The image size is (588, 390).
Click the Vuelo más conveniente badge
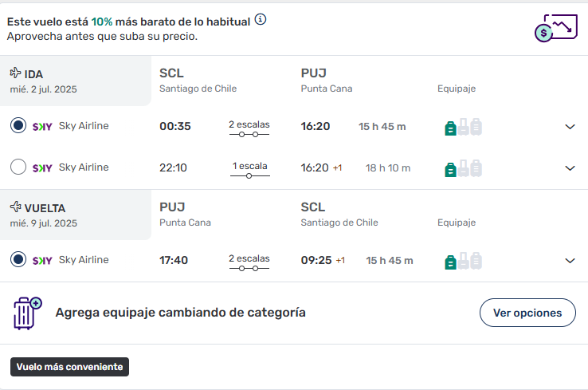pos(70,367)
